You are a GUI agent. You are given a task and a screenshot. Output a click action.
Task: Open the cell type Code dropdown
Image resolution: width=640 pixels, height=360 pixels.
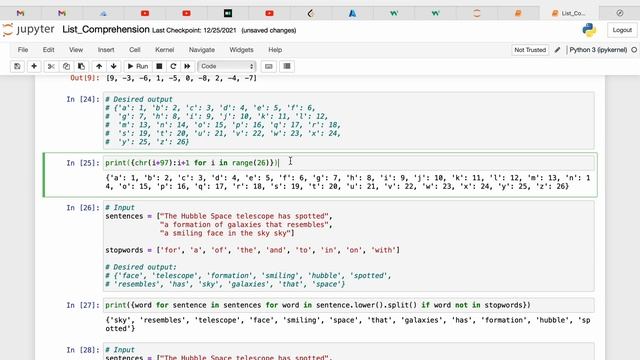pyautogui.click(x=227, y=66)
